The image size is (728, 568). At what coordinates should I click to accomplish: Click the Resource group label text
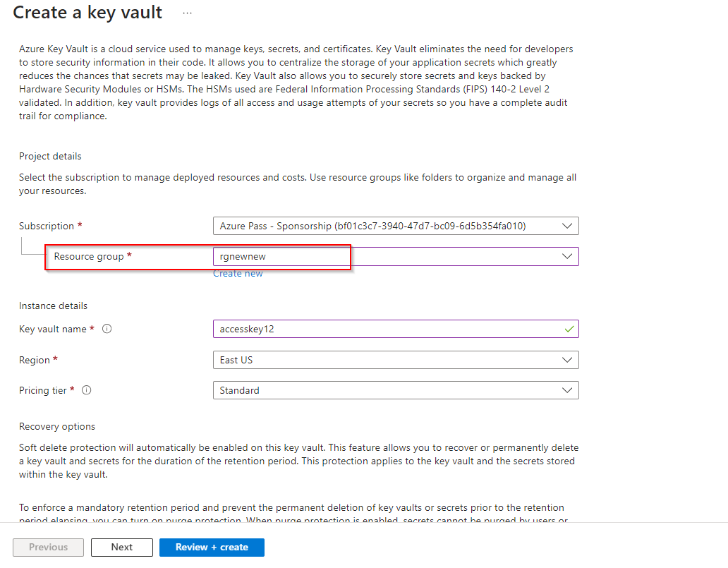click(89, 256)
